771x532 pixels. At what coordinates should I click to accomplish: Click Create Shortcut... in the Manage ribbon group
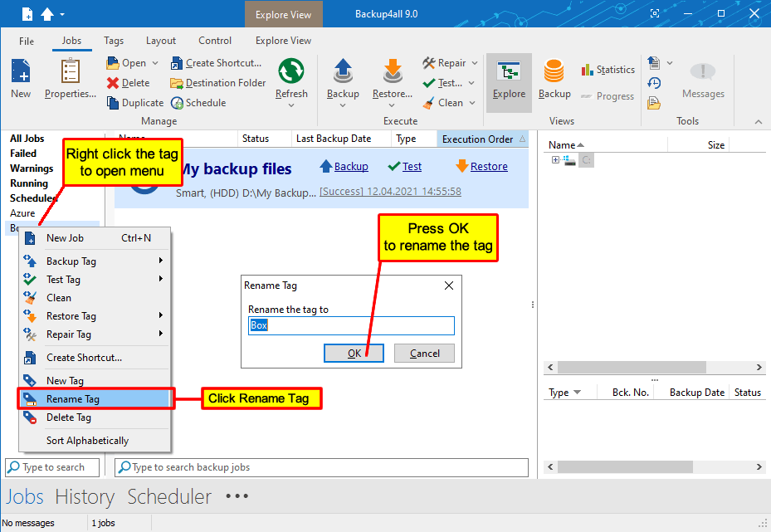coord(216,63)
